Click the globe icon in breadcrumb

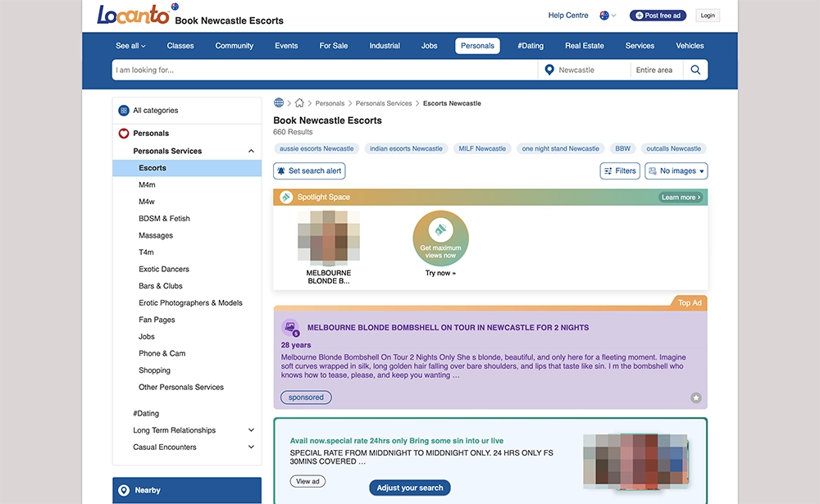point(279,103)
